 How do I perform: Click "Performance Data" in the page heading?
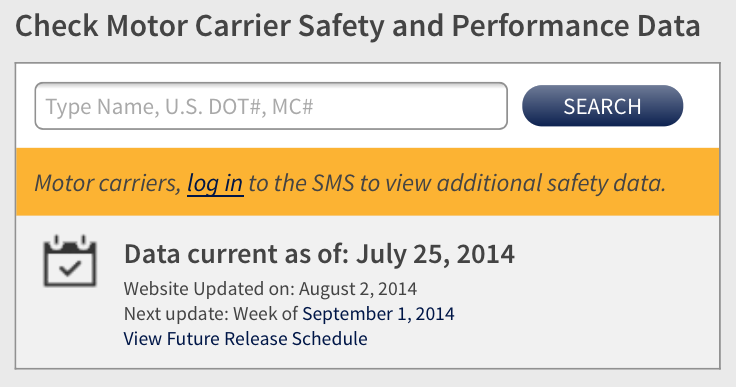coord(576,26)
